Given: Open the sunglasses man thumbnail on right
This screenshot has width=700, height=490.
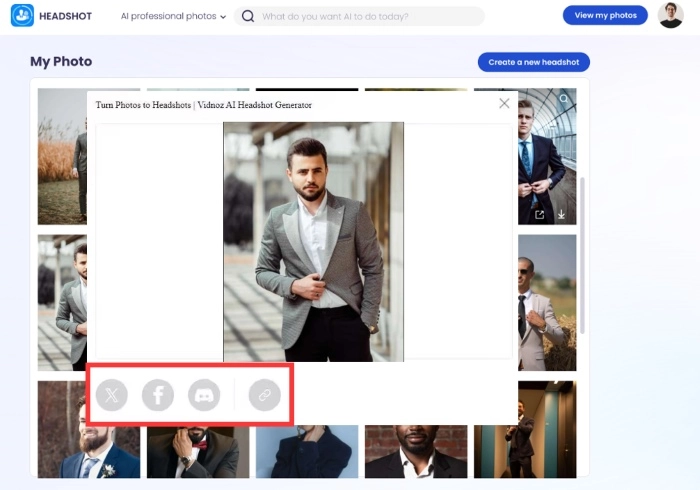Looking at the screenshot, I should [548, 302].
